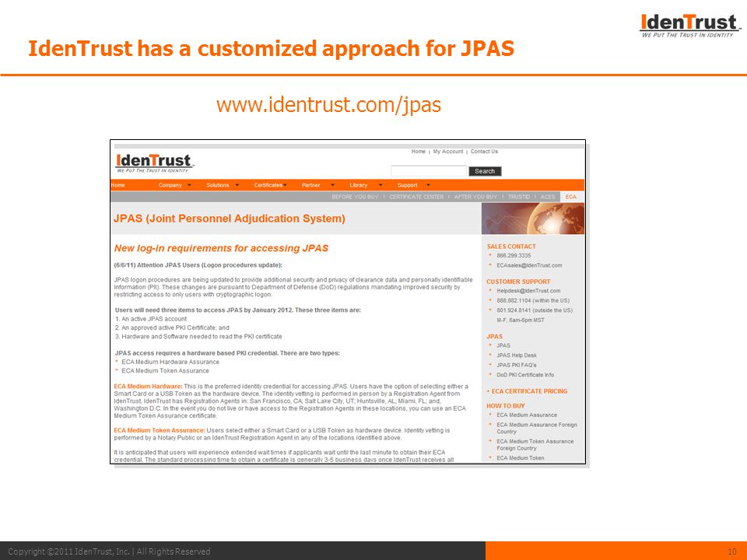Open ECA Medium Assurance Foreign Country link
This screenshot has height=560, width=747.
coord(536,428)
